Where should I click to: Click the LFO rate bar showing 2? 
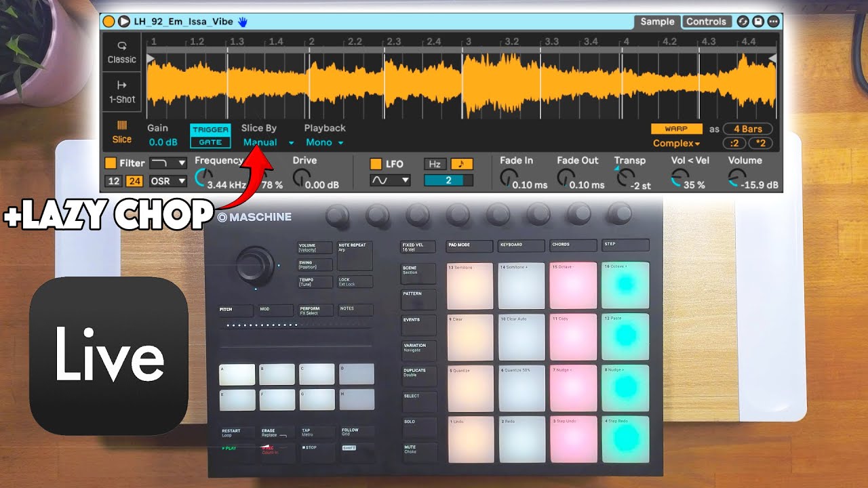[448, 180]
